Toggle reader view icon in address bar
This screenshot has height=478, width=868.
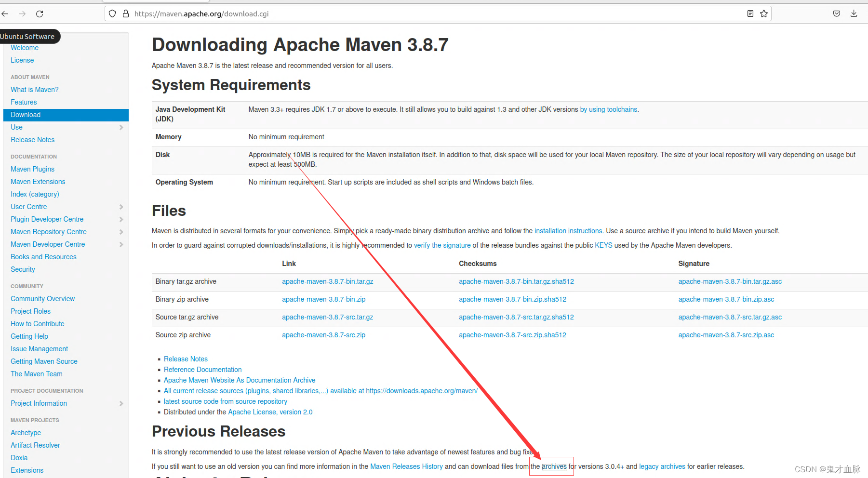coord(750,13)
